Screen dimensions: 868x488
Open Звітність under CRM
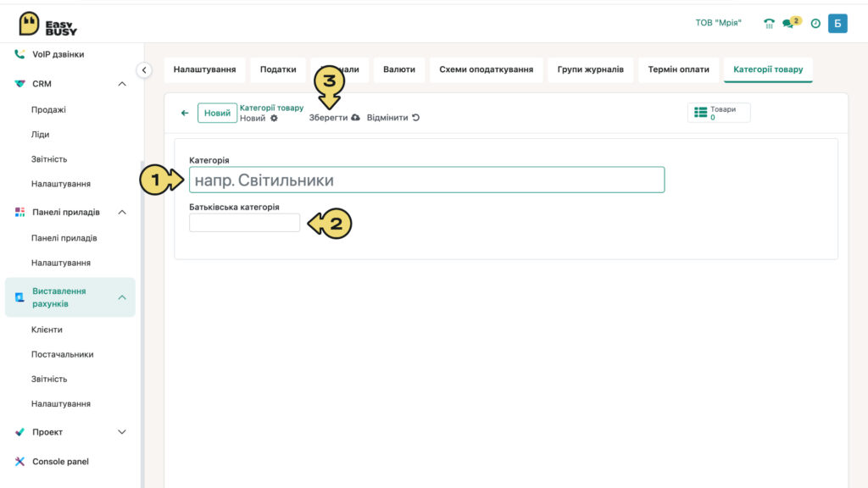[x=49, y=159]
